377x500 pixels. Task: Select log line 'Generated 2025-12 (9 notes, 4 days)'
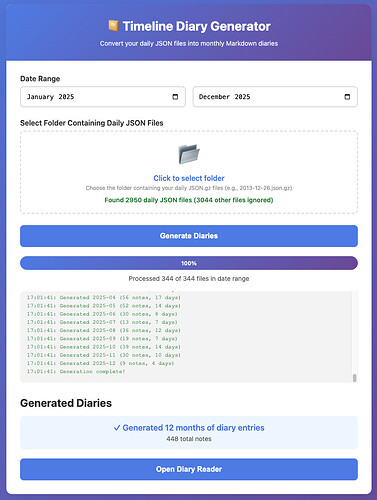(100, 363)
